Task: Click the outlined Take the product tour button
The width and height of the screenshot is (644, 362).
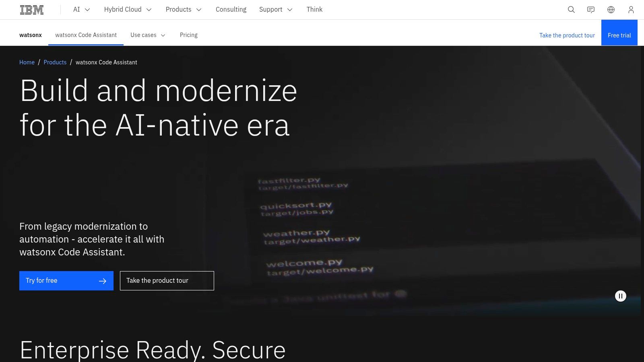Action: 167,281
